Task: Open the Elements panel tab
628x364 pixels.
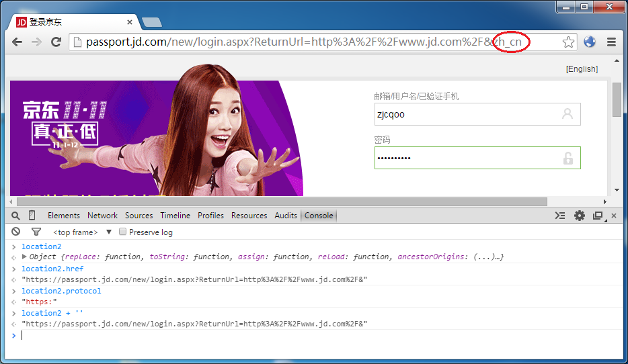Action: point(64,216)
